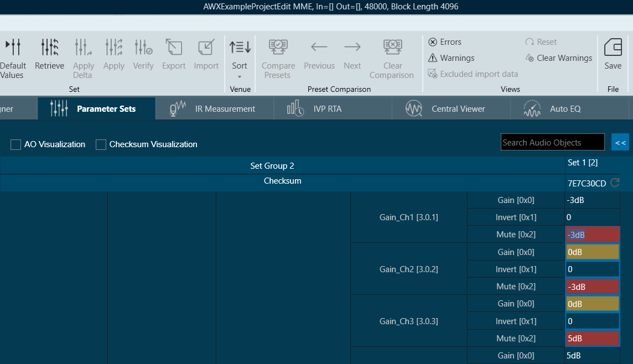
Task: Click the Retrieve set icon
Action: [x=49, y=47]
